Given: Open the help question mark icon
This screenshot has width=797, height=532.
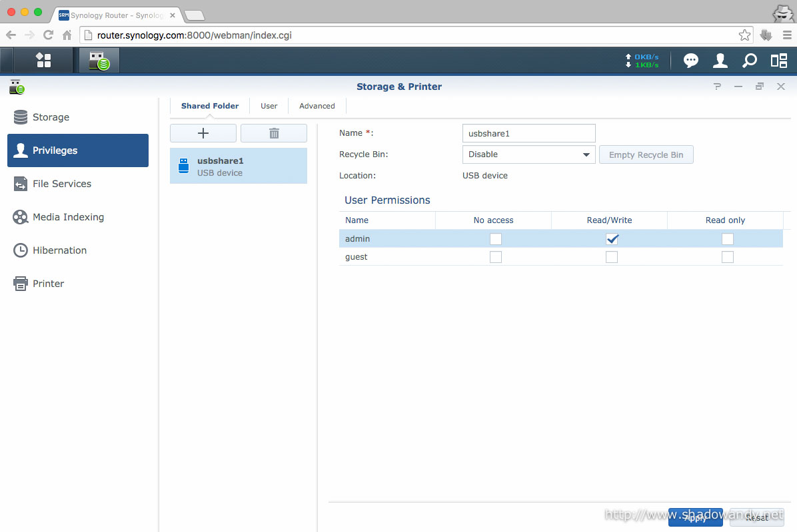Looking at the screenshot, I should tap(717, 87).
